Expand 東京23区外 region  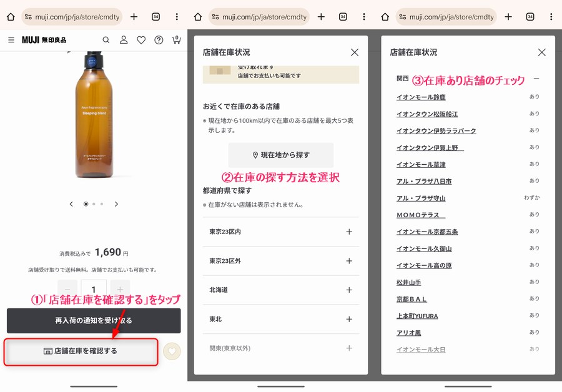coord(281,261)
